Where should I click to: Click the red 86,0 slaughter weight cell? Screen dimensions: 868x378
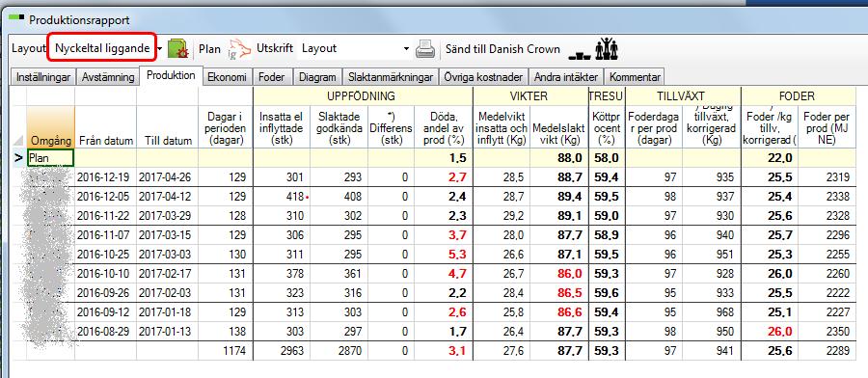coord(558,274)
